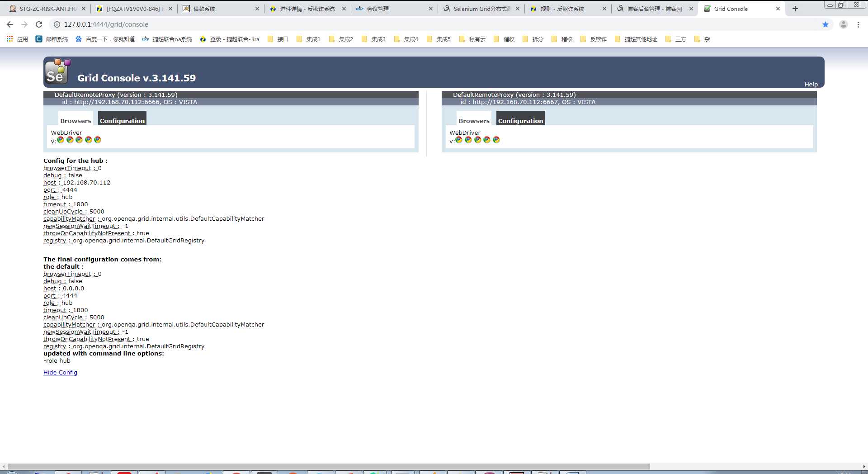Open the Help link in header

811,84
